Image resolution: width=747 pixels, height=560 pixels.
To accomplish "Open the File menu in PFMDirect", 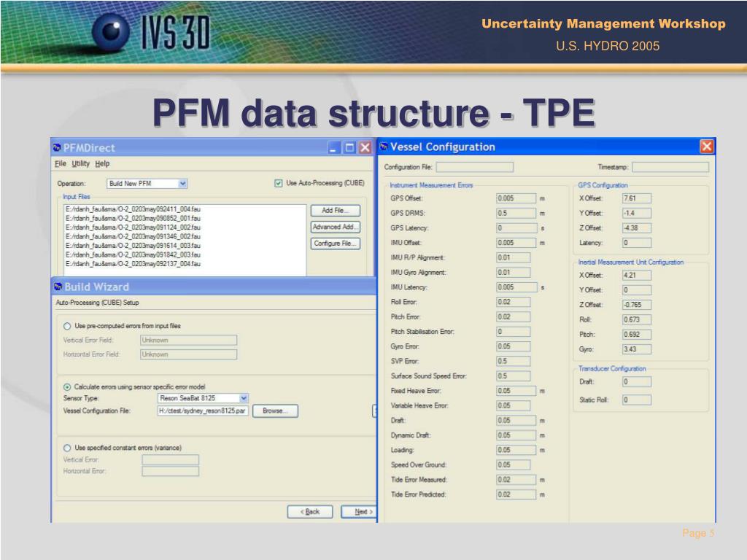I will pyautogui.click(x=61, y=164).
